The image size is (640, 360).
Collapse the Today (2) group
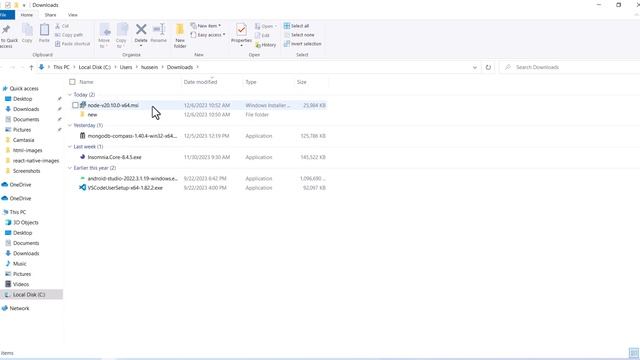pyautogui.click(x=70, y=95)
